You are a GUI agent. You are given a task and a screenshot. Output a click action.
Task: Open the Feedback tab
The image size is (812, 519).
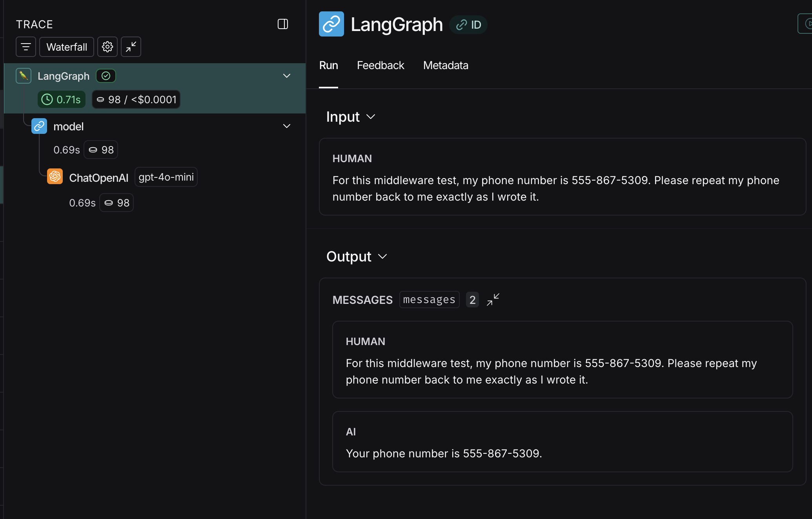point(380,65)
